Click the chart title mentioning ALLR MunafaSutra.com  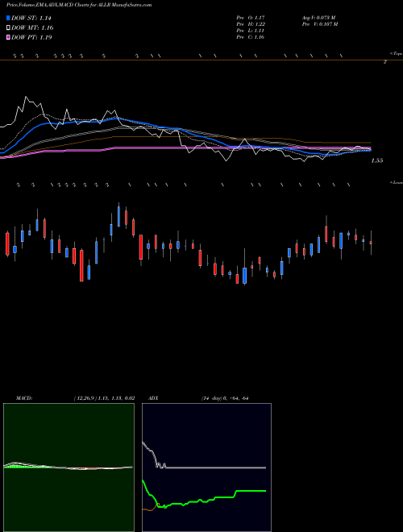click(x=79, y=5)
